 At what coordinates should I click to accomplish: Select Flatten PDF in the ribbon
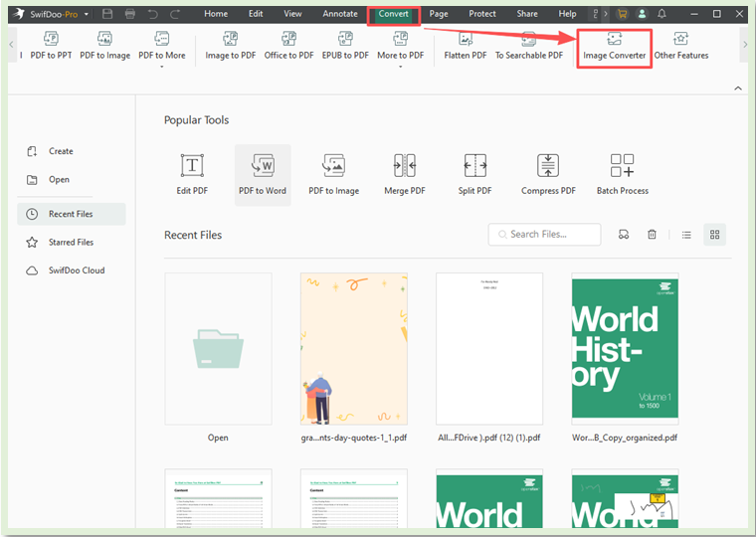(x=465, y=46)
